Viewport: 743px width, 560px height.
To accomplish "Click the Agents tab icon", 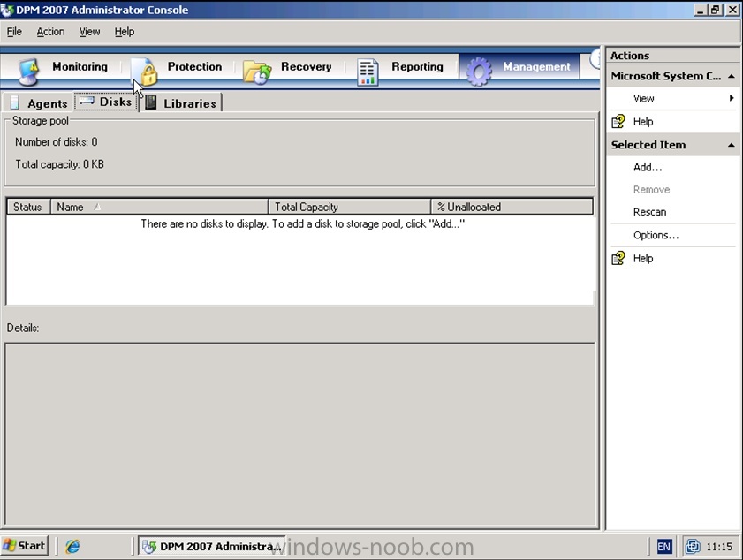I will [15, 102].
